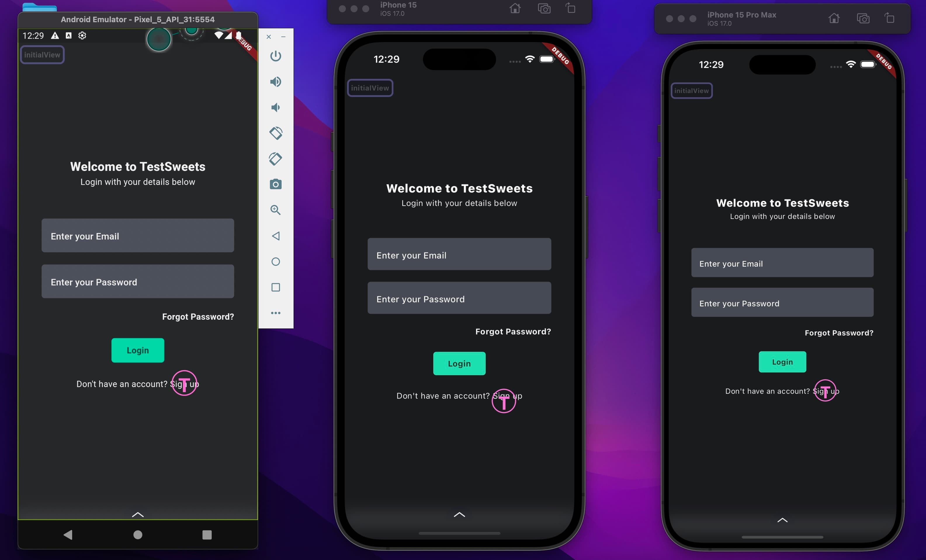Viewport: 926px width, 560px height.
Task: Select the zoom/magnify icon in emulator toolbar
Action: (x=275, y=210)
